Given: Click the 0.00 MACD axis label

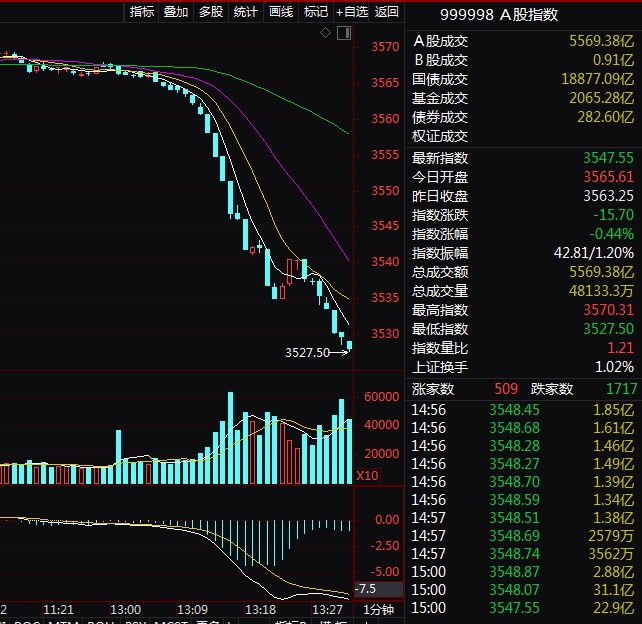Looking at the screenshot, I should click(x=387, y=520).
